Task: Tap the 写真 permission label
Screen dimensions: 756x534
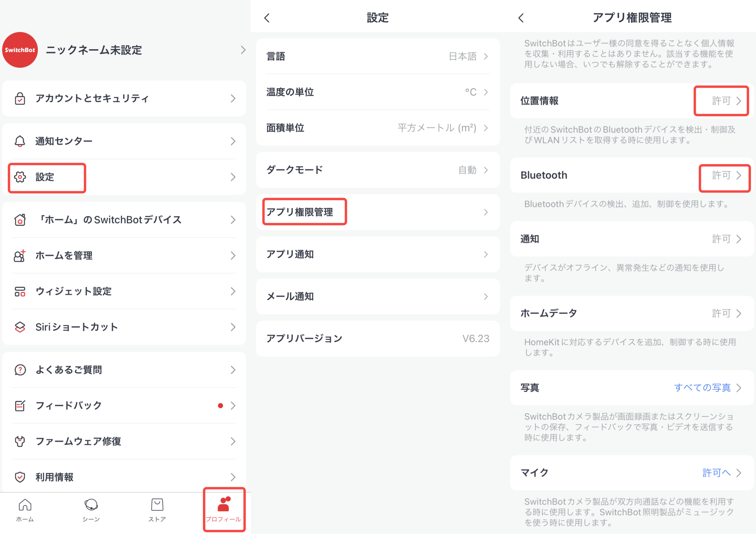Action: click(x=530, y=388)
